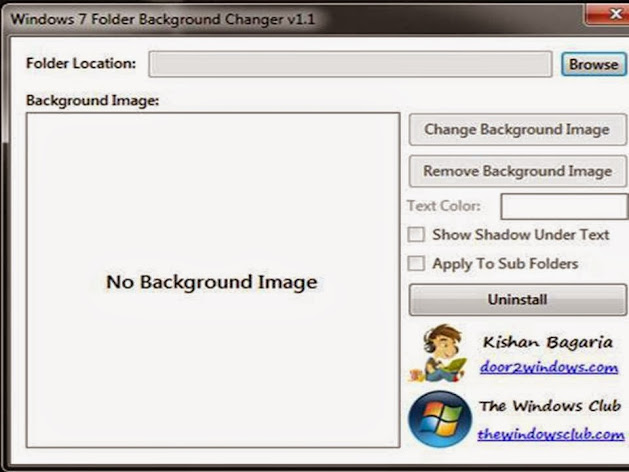
Task: Click the Background Image label
Action: (93, 101)
